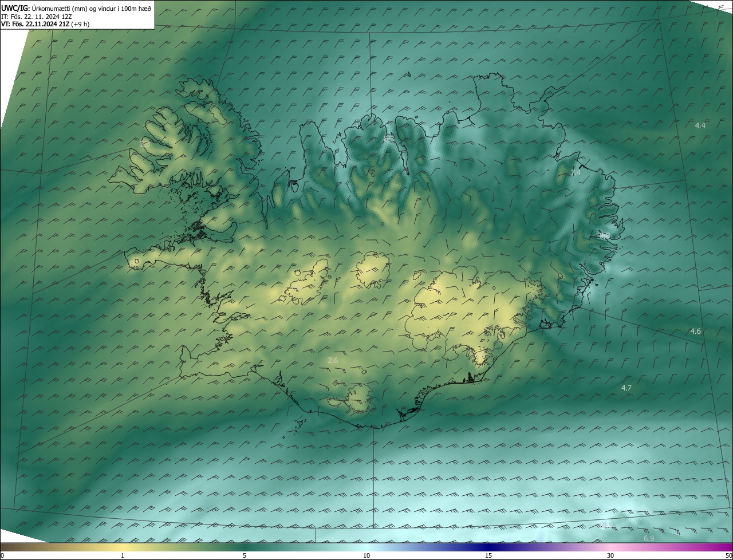This screenshot has width=733, height=560.
Task: Click the "0" tick label on the color scale
Action: [2, 556]
